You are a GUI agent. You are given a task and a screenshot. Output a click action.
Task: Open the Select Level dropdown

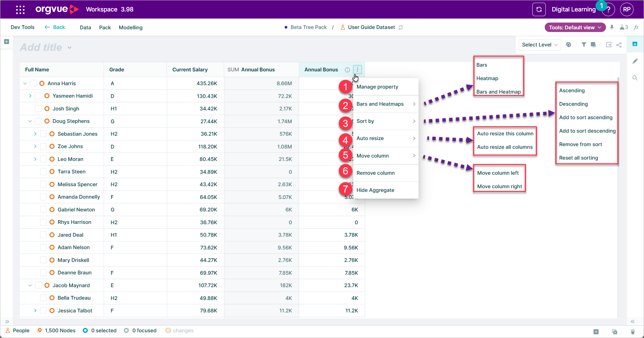[540, 45]
